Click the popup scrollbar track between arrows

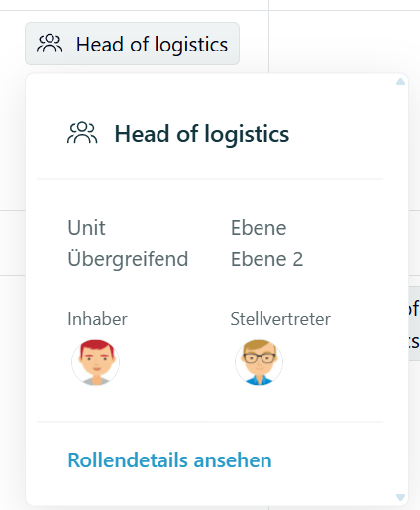[400, 289]
